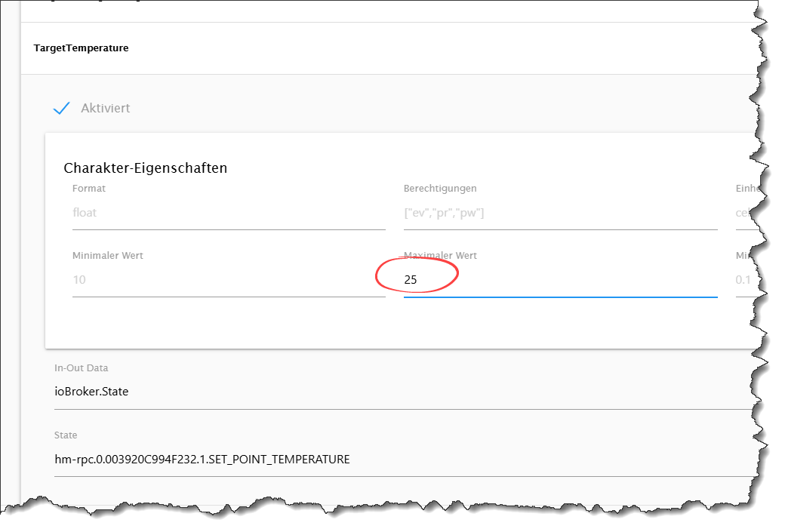Collapse the TargetTemperature section header

(81, 48)
